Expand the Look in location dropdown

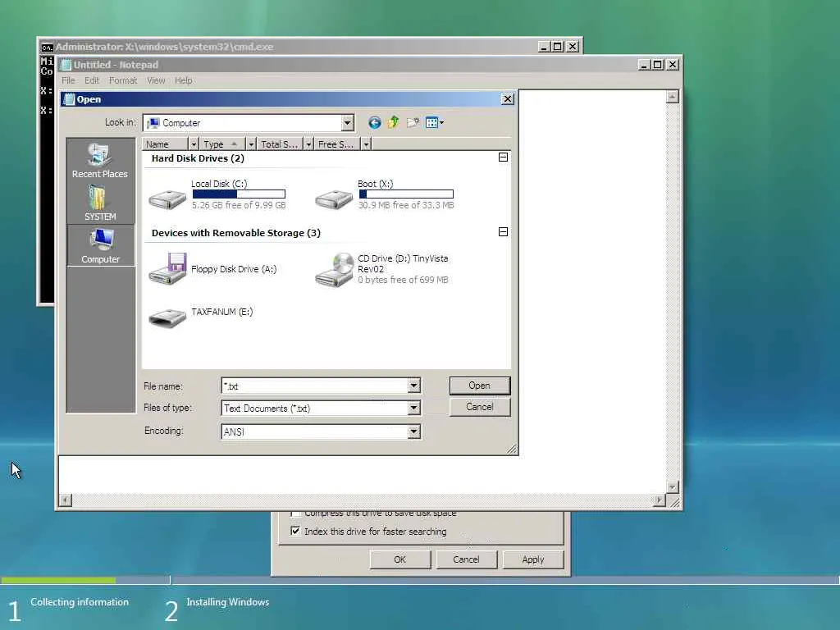[347, 123]
